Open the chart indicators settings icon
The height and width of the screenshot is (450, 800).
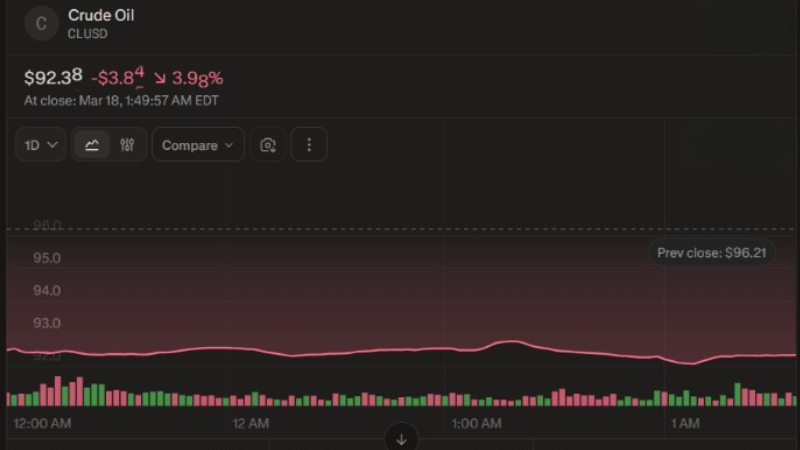coord(127,145)
